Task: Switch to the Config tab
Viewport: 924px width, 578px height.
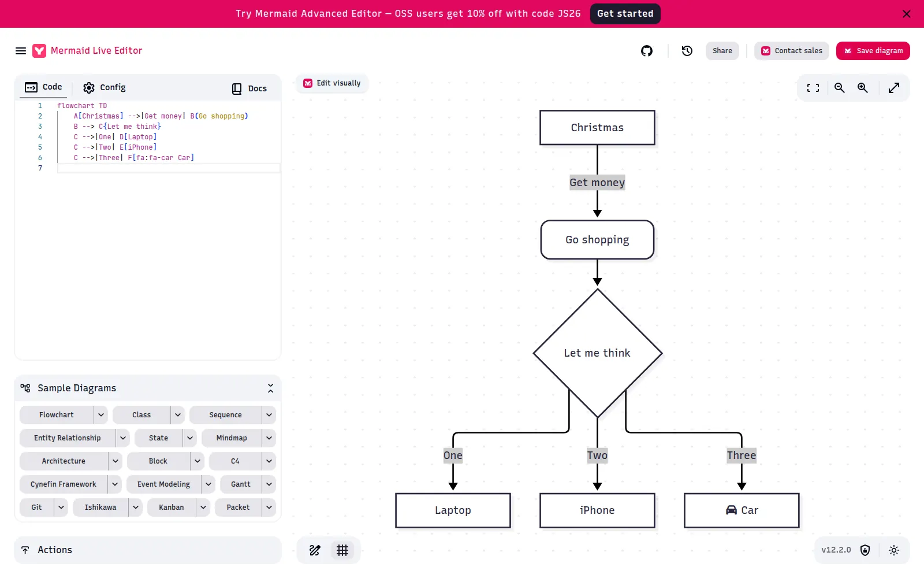Action: point(105,87)
